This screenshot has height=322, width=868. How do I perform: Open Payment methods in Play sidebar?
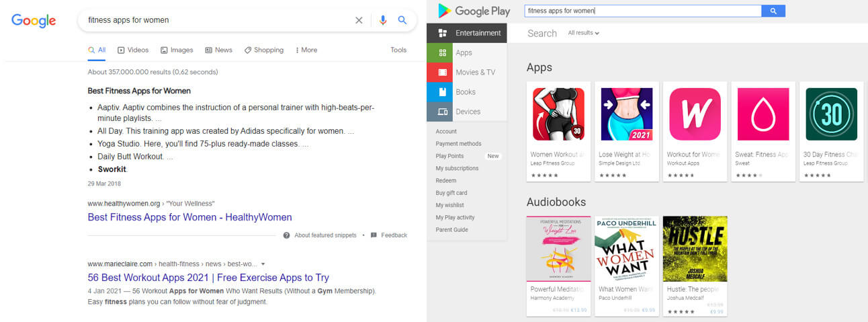(458, 143)
